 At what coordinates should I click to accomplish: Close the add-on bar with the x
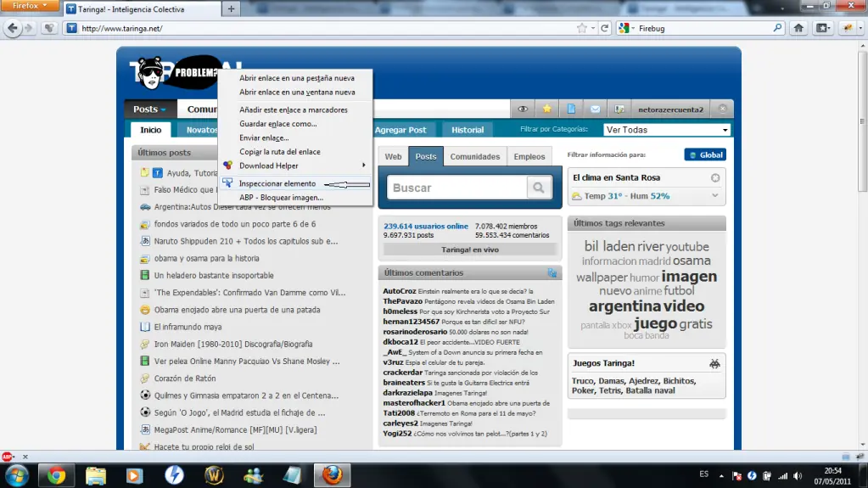point(25,457)
